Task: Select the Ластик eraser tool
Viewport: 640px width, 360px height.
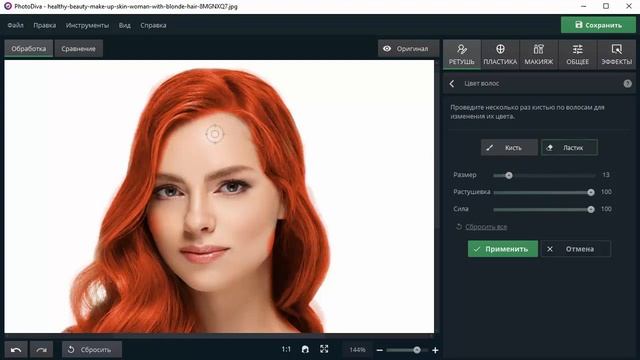Action: tap(569, 148)
